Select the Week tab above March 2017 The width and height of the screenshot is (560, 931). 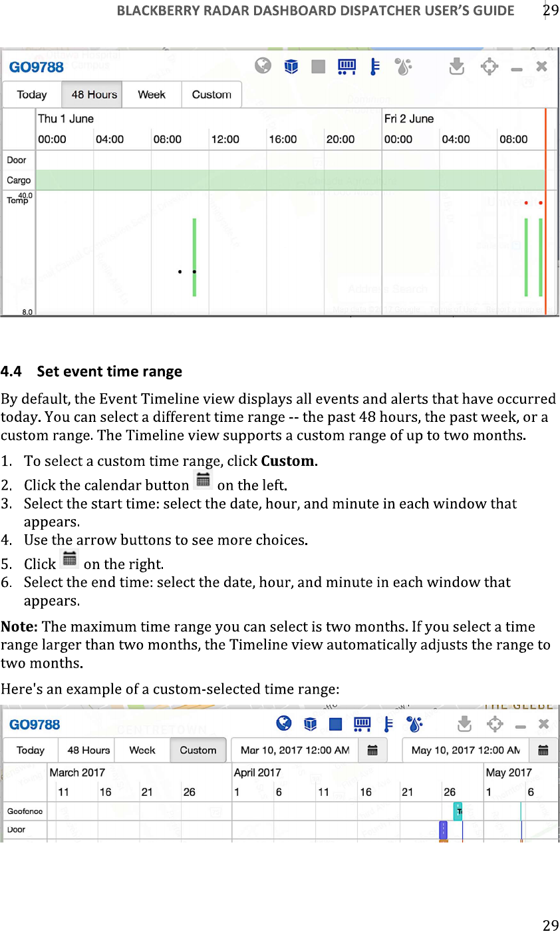[x=142, y=750]
